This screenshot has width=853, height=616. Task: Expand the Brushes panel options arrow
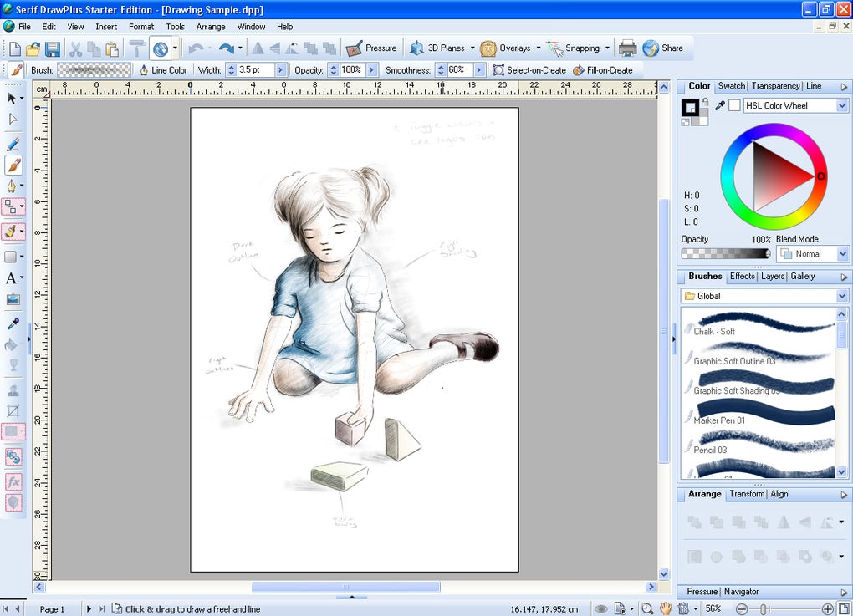(844, 277)
